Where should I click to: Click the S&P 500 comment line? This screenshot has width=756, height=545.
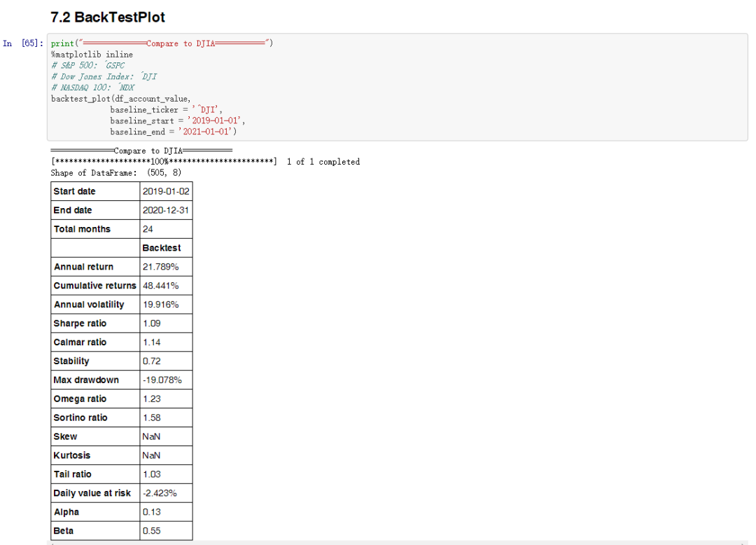tap(87, 66)
